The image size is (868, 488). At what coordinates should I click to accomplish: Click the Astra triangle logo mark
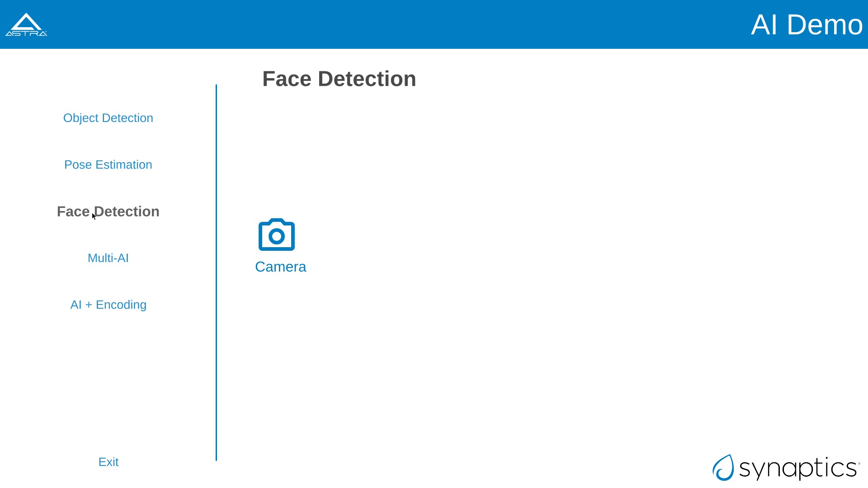pos(26,21)
